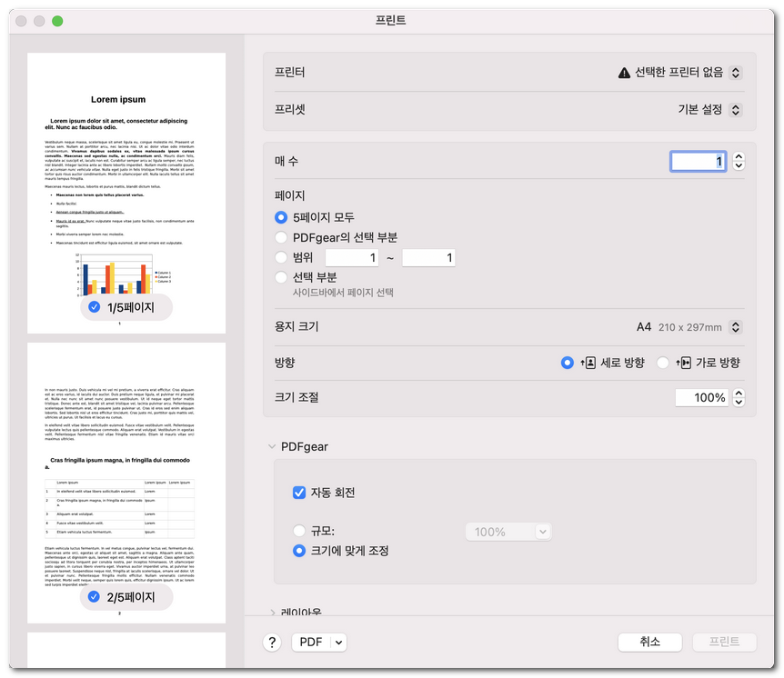Open the PDF dropdown at the bottom
784x678 pixels.
click(319, 642)
